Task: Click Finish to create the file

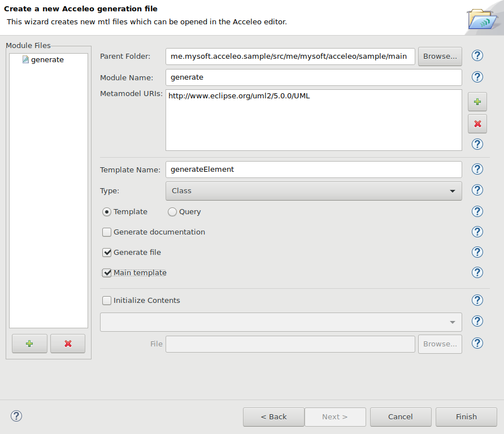Action: click(466, 417)
